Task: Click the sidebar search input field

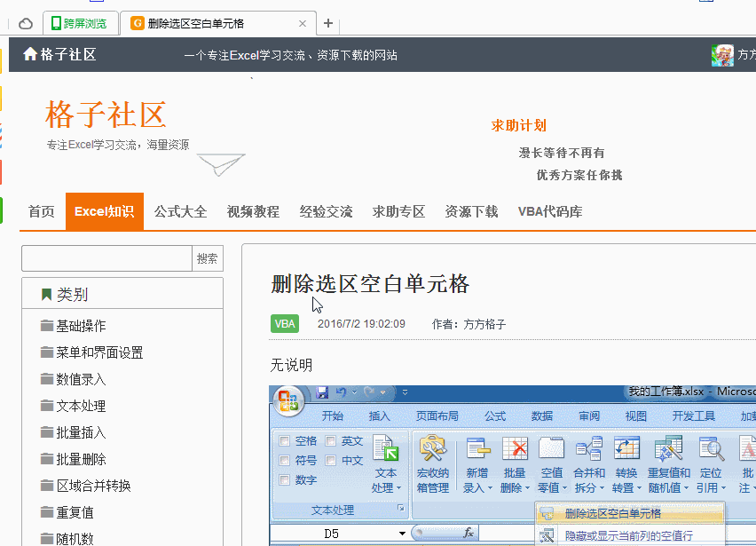Action: coord(106,259)
